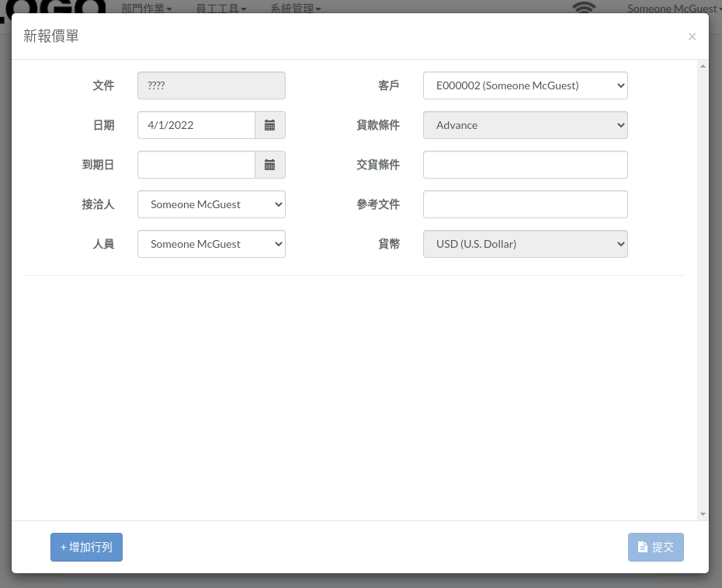The image size is (722, 588).
Task: Click the 增加行列 button
Action: point(87,547)
